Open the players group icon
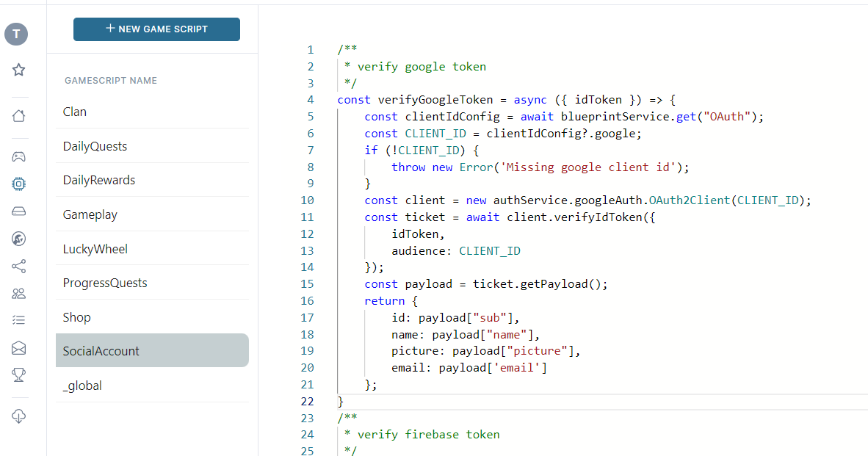This screenshot has height=456, width=868. (x=19, y=293)
